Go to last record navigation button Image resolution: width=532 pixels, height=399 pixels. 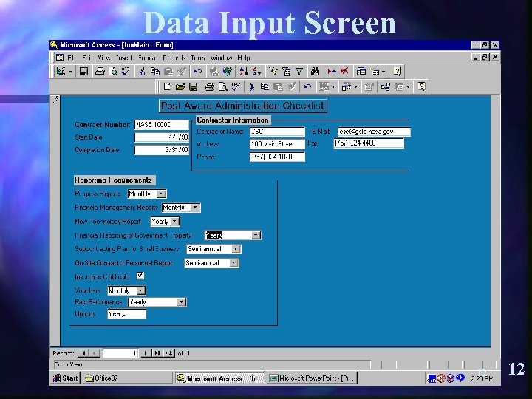(x=157, y=353)
